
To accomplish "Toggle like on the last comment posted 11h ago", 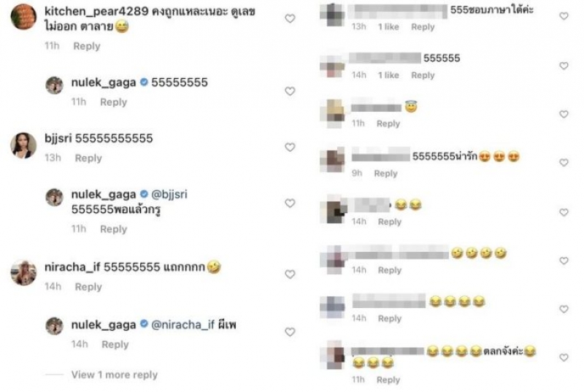I will point(564,358).
